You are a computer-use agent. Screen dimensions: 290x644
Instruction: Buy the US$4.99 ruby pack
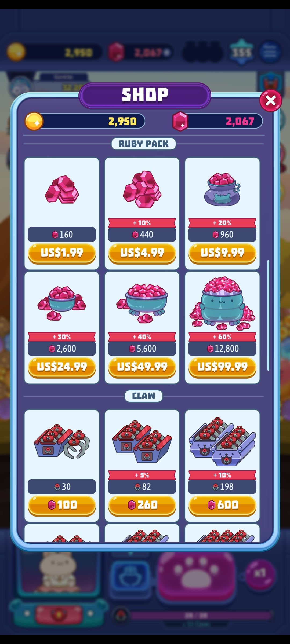(142, 253)
